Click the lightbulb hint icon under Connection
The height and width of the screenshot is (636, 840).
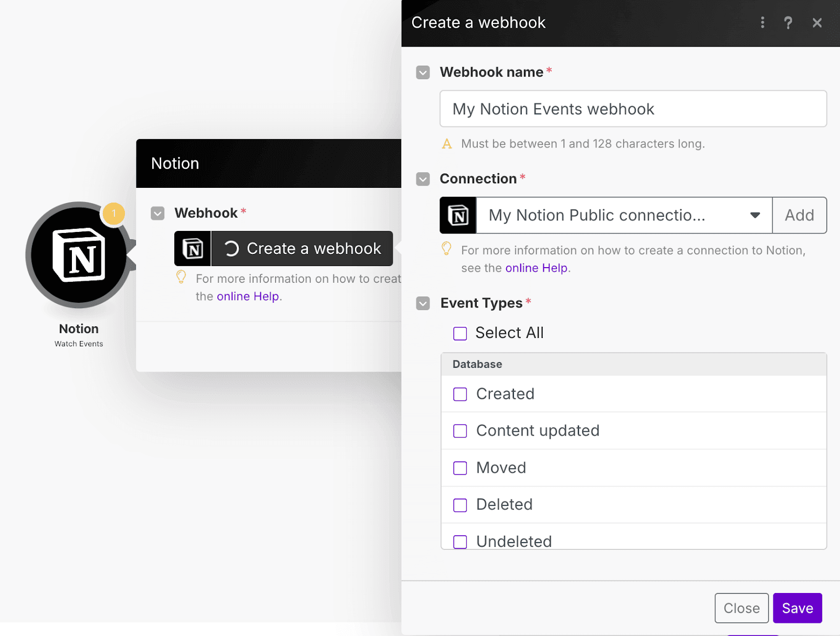446,249
